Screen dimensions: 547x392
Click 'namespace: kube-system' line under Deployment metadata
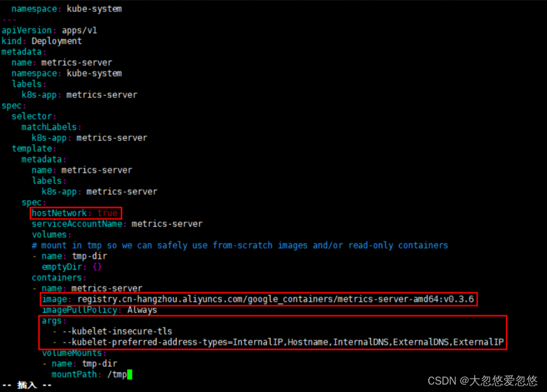point(67,73)
